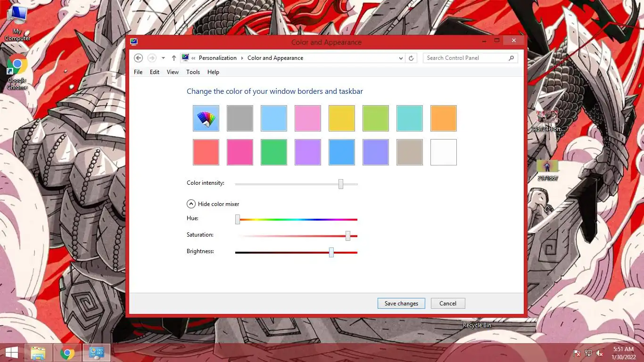Pick the hot pink color swatch

240,152
